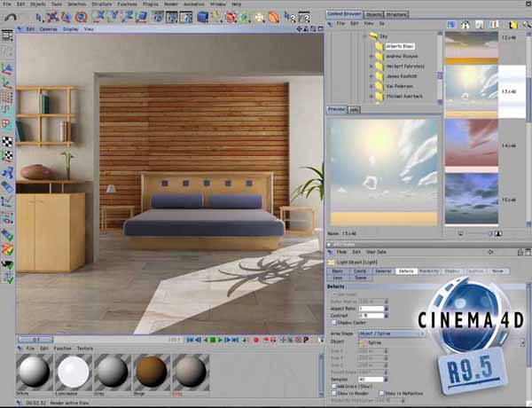The image size is (532, 408).
Task: Open the Plugins menu
Action: point(151,4)
